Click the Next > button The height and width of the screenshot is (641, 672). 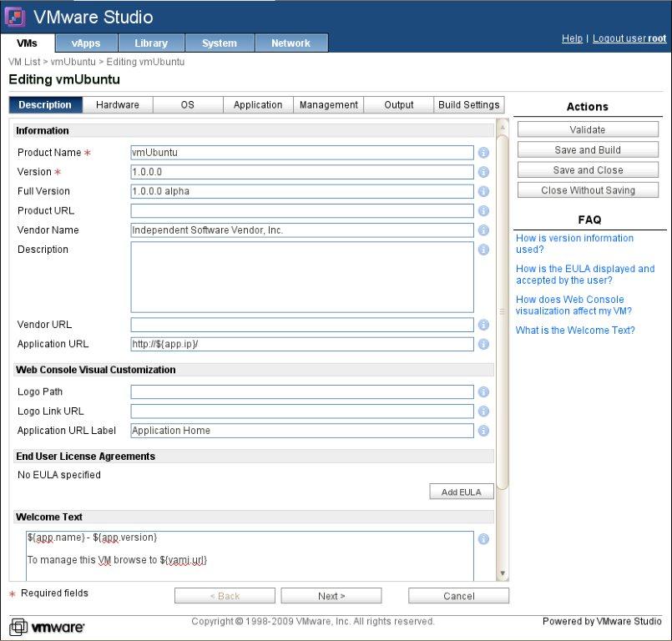pos(331,596)
